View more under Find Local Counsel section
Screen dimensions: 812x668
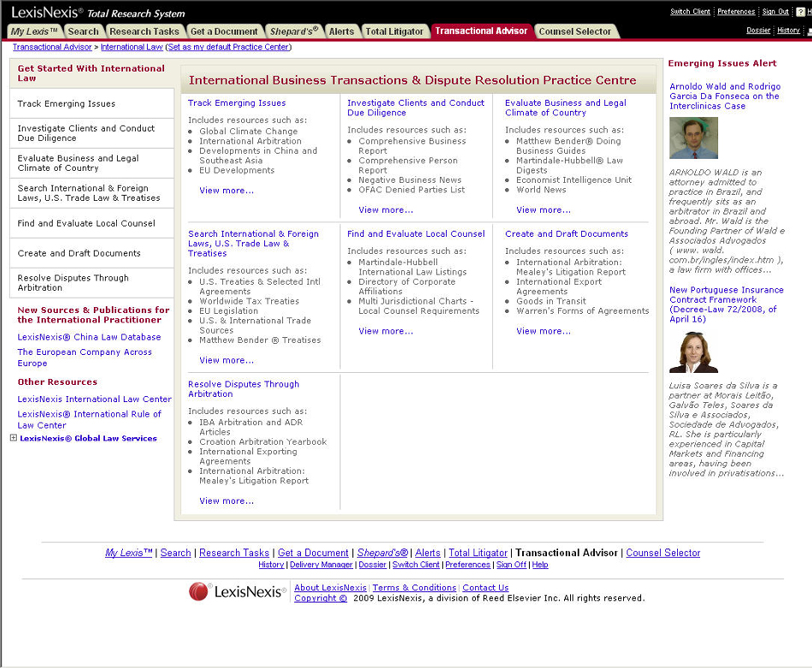(x=385, y=331)
